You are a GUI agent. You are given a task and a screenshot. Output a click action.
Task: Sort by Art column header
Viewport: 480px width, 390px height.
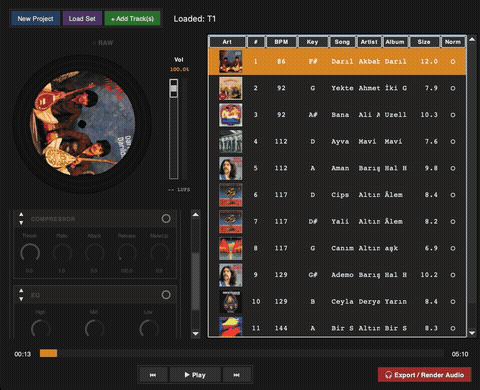[227, 42]
